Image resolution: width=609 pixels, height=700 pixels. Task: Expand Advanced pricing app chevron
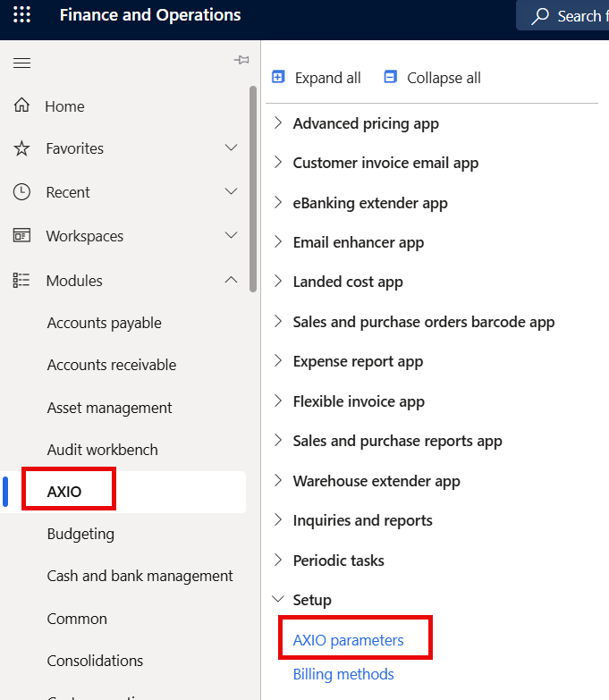(x=278, y=122)
